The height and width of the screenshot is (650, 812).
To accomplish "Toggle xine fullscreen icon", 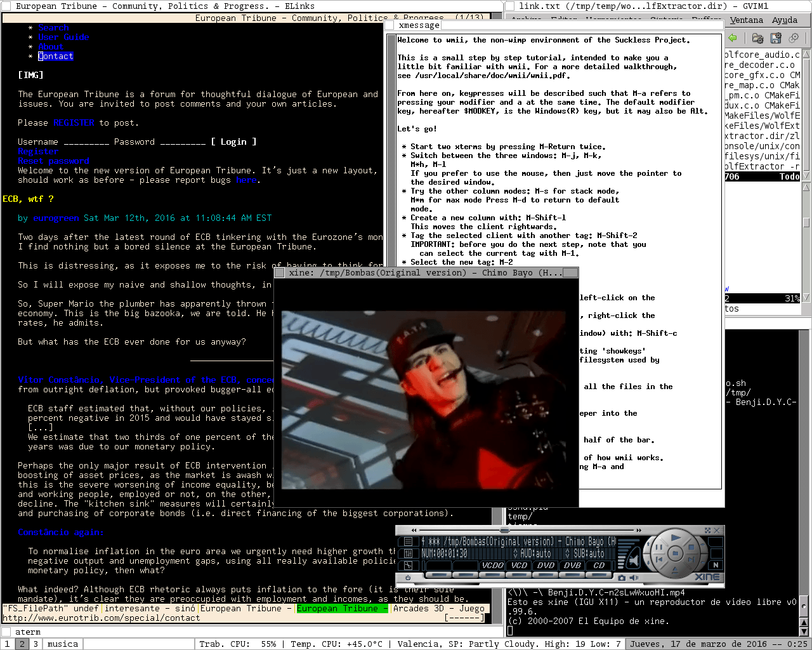I will pos(708,531).
